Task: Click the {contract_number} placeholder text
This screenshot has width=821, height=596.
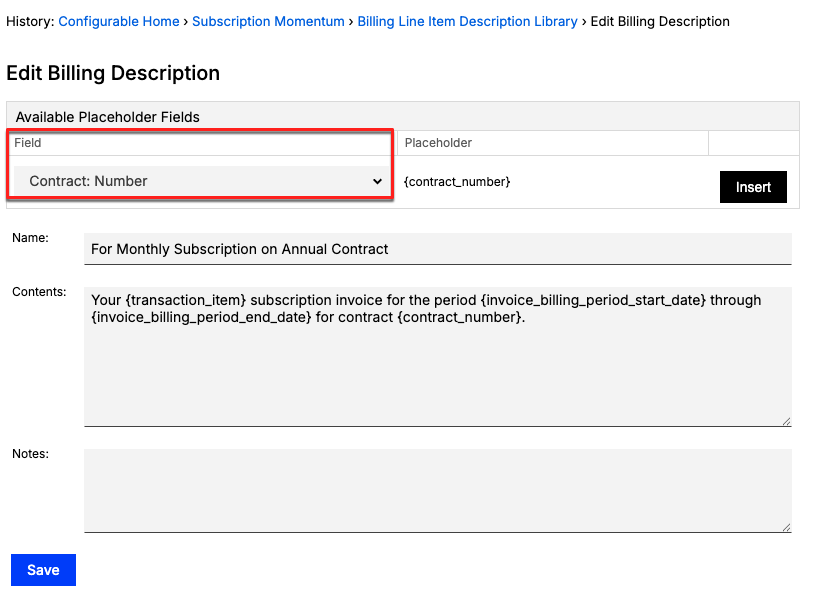Action: pyautogui.click(x=457, y=182)
